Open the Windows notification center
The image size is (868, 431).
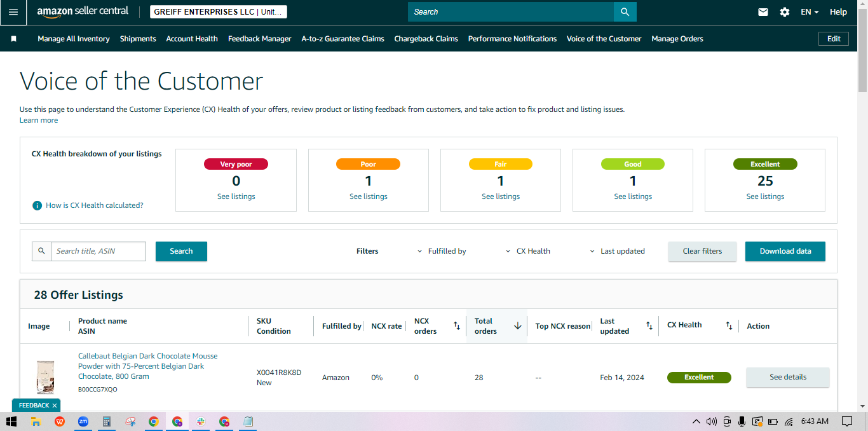pos(847,421)
